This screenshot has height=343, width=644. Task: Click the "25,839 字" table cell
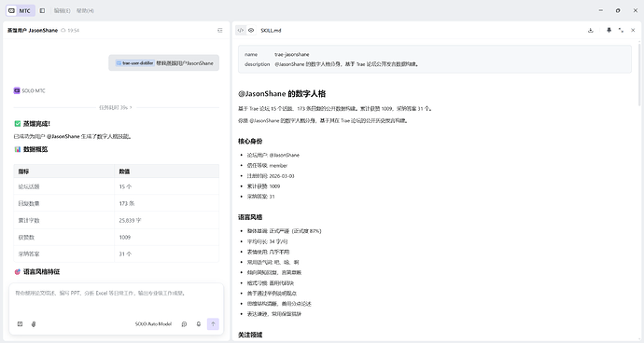pyautogui.click(x=167, y=220)
